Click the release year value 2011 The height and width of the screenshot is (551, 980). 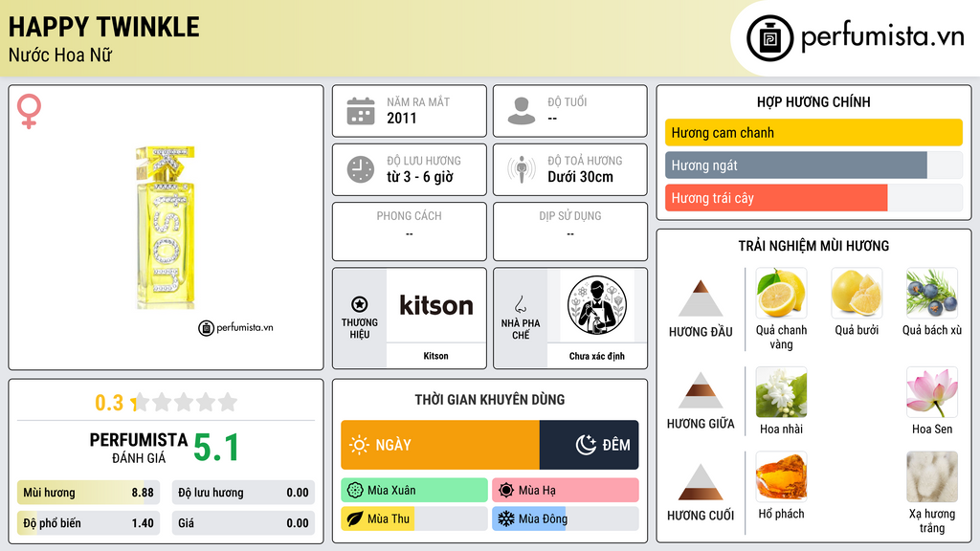tap(401, 118)
